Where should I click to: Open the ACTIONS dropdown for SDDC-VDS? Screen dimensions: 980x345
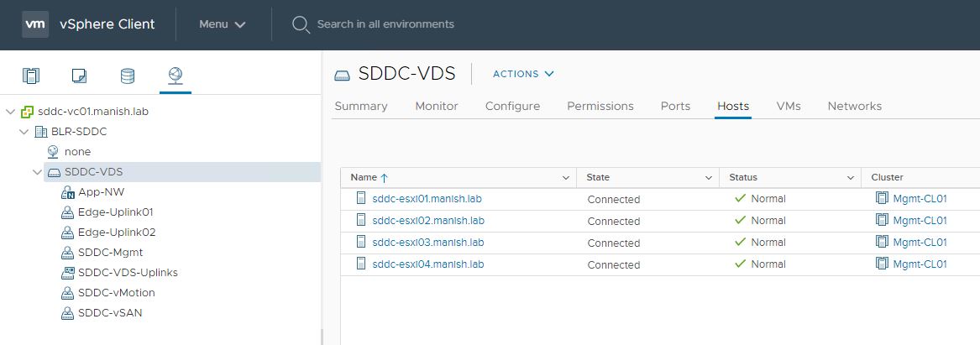coord(523,74)
